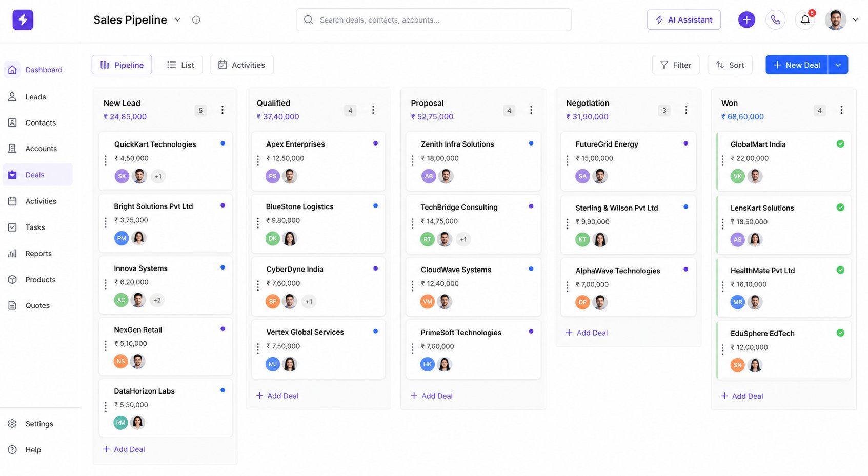Click the user profile avatar
This screenshot has height=476, width=868.
[x=835, y=20]
